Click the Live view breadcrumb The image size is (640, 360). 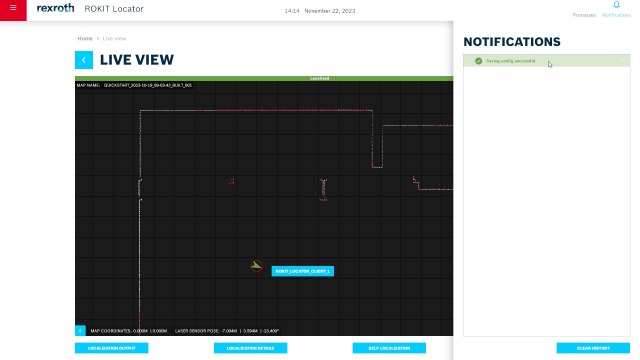click(x=114, y=38)
